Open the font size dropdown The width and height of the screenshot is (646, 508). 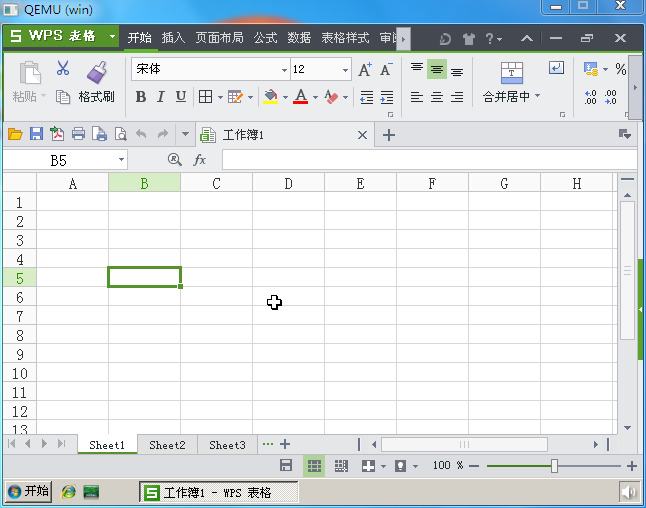click(x=345, y=70)
